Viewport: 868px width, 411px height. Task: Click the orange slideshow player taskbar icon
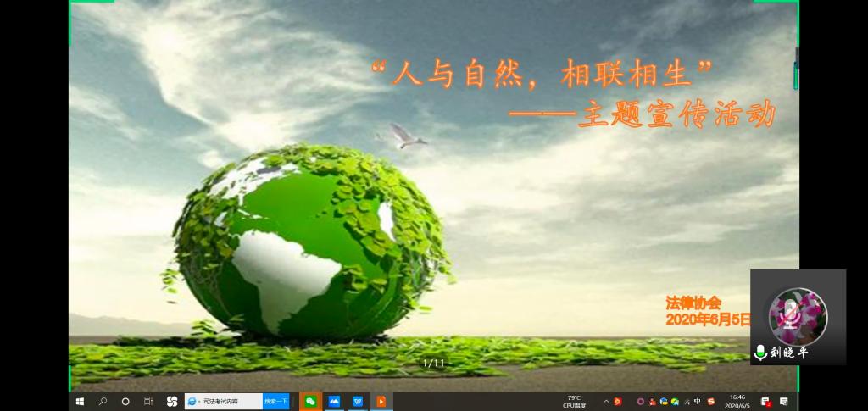point(381,401)
